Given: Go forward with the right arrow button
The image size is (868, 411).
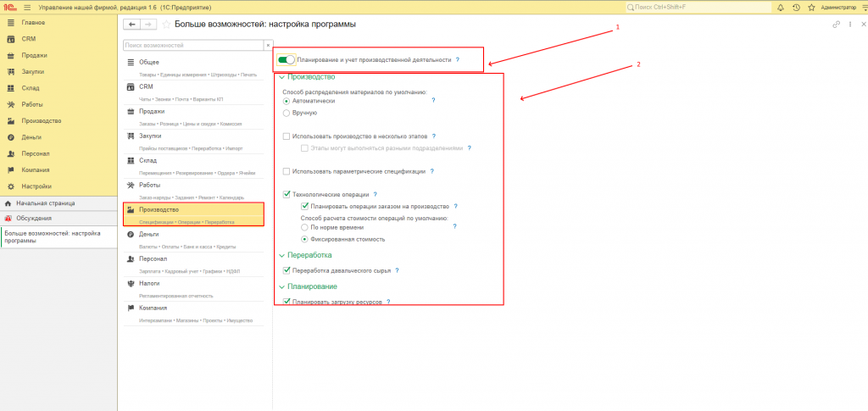Looking at the screenshot, I should click(147, 25).
